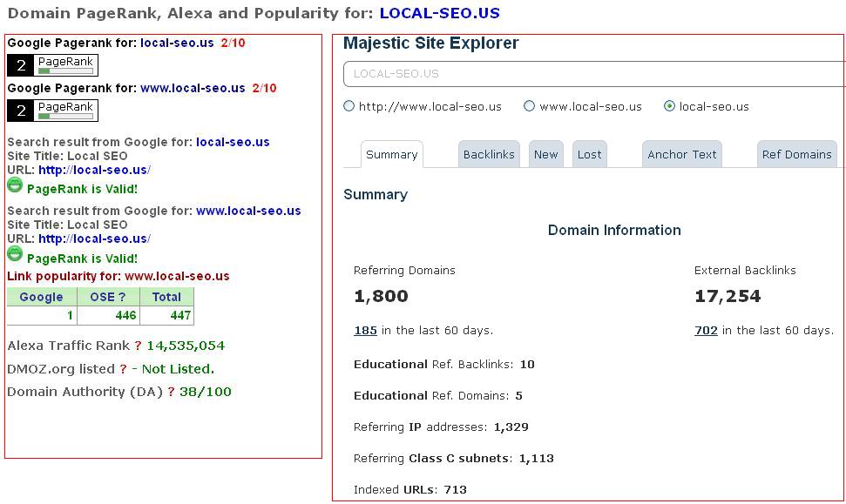Screen dimensions: 846x504
Task: Click the second green smiley PageRank valid icon
Action: (x=15, y=254)
